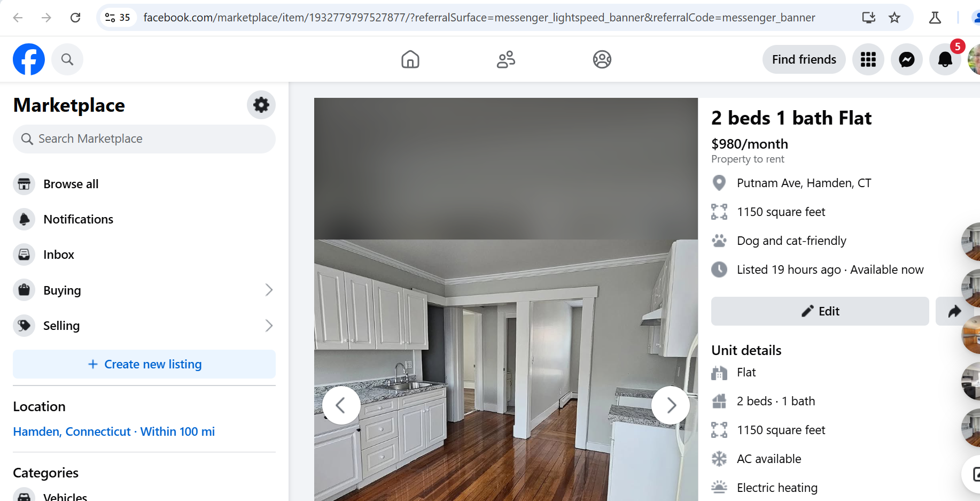980x501 pixels.
Task: Click the Categories heading
Action: [x=46, y=473]
